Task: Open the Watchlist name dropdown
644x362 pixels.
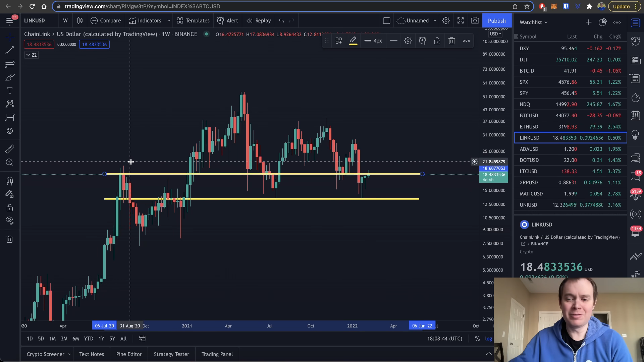Action: pos(533,22)
